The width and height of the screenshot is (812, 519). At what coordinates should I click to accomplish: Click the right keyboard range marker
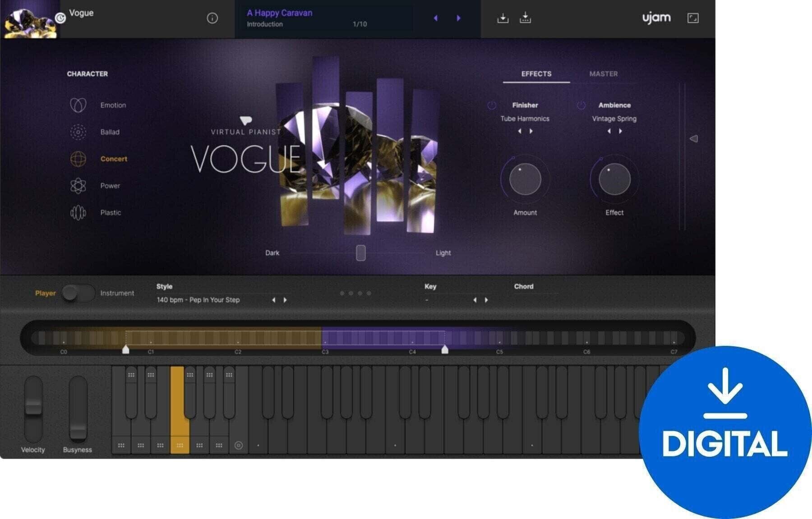click(445, 349)
